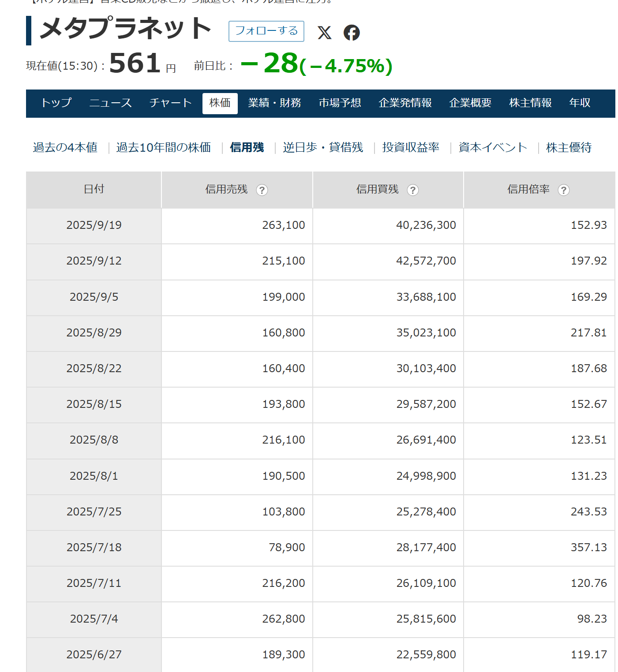
Task: Click buy balance value 42,572,700
Action: (426, 261)
